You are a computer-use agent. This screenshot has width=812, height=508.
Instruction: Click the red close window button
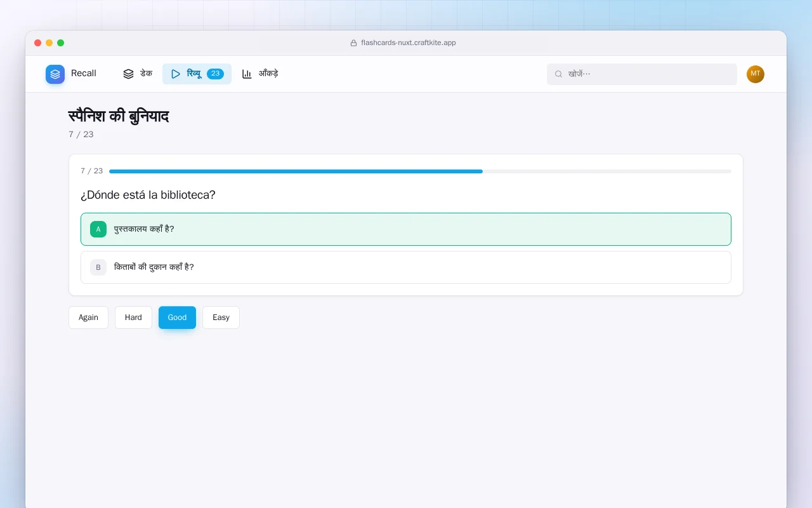[x=38, y=43]
